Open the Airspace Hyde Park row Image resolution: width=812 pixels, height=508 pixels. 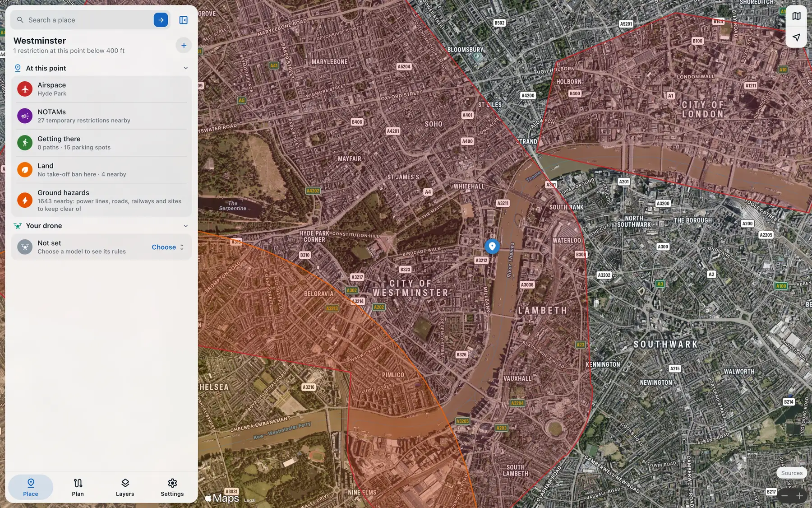[101, 89]
